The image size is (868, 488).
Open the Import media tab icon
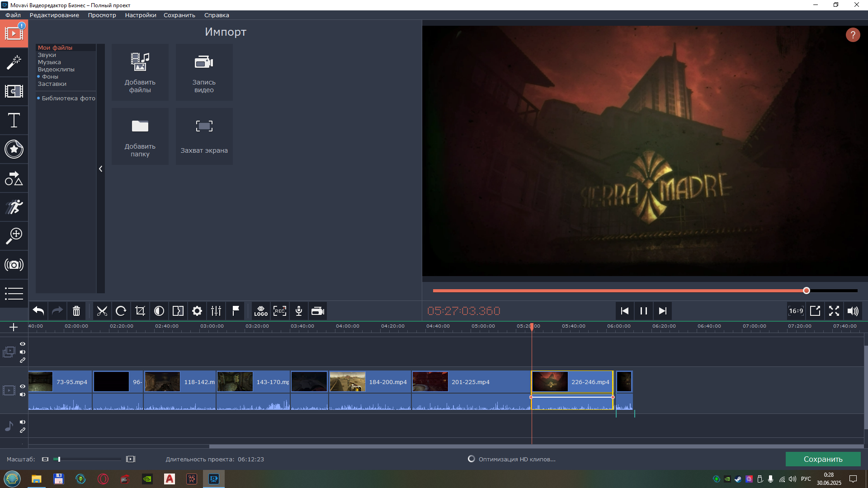(x=14, y=33)
